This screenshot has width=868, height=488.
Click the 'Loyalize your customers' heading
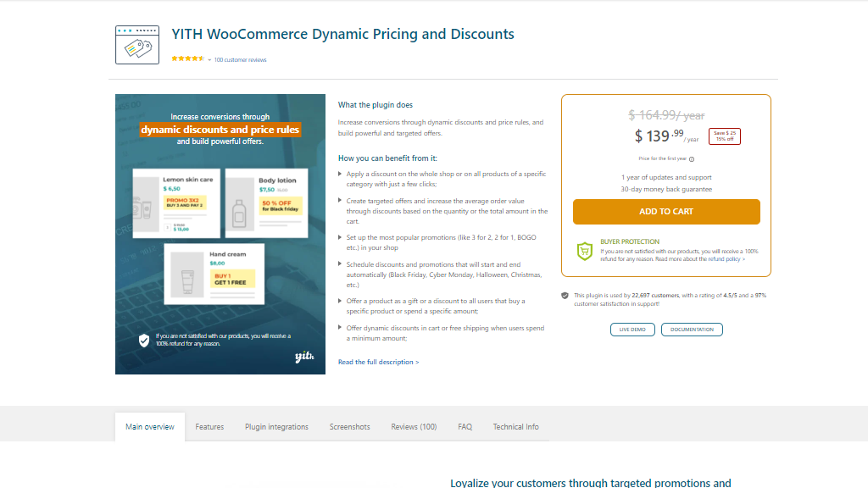point(591,482)
